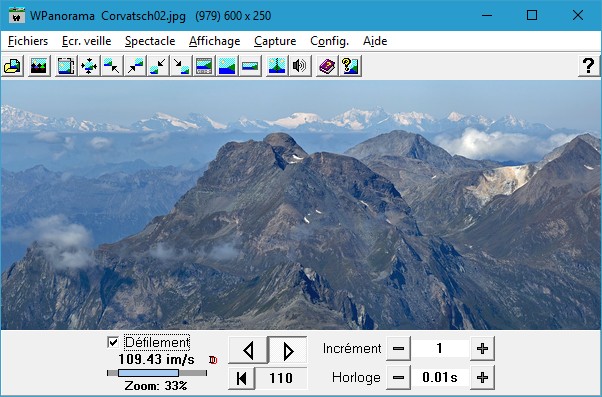Maximize the WPanorama window
The width and height of the screenshot is (602, 397).
532,15
